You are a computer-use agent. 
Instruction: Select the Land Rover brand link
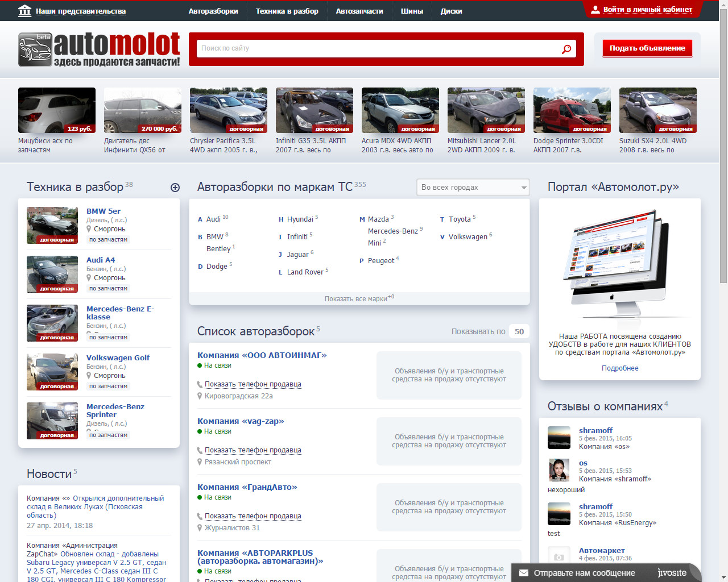pyautogui.click(x=305, y=272)
